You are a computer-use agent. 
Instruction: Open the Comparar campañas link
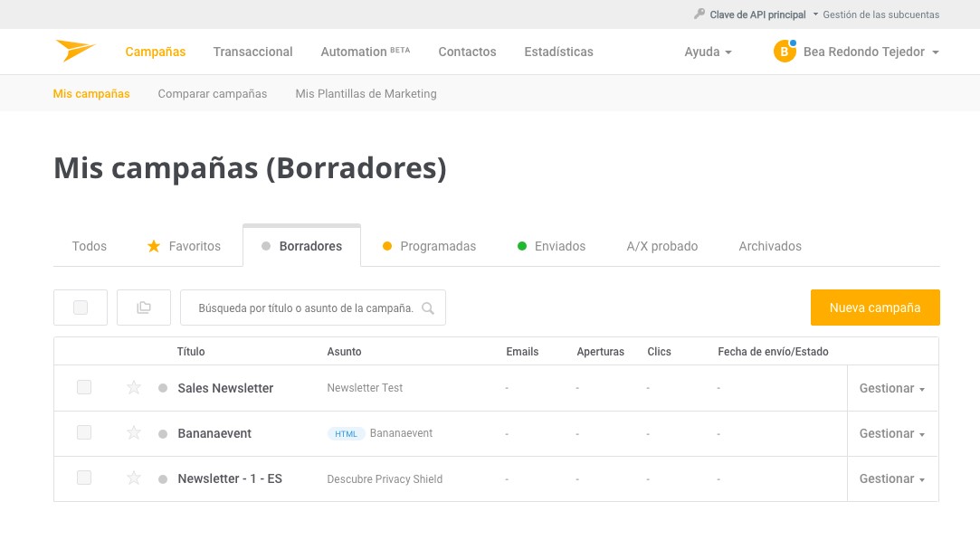pyautogui.click(x=212, y=93)
